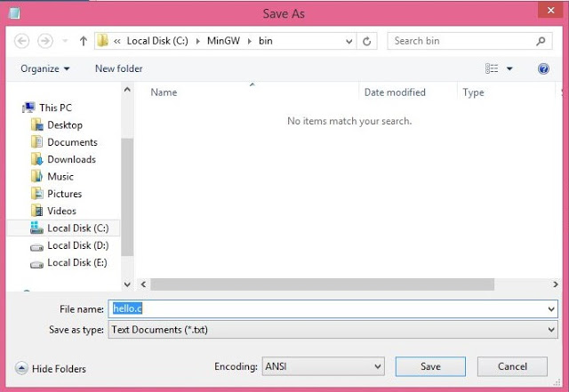This screenshot has height=392, width=569.
Task: Go up one folder level
Action: tap(84, 41)
